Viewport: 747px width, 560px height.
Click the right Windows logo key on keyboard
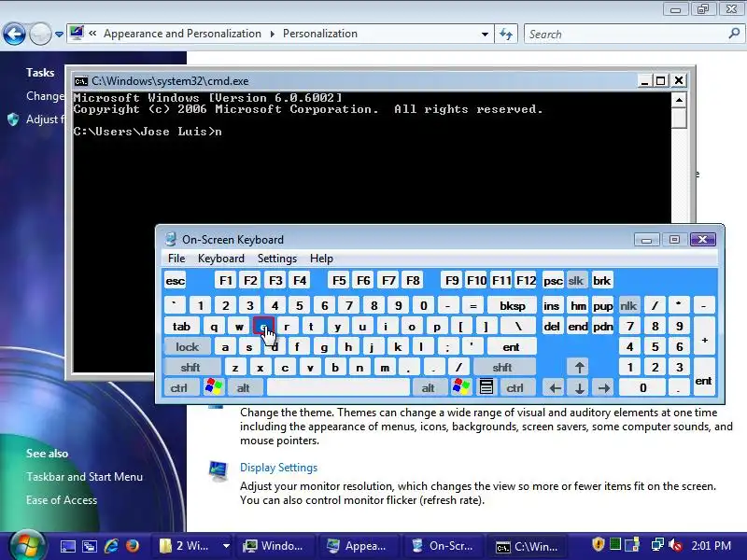[460, 387]
